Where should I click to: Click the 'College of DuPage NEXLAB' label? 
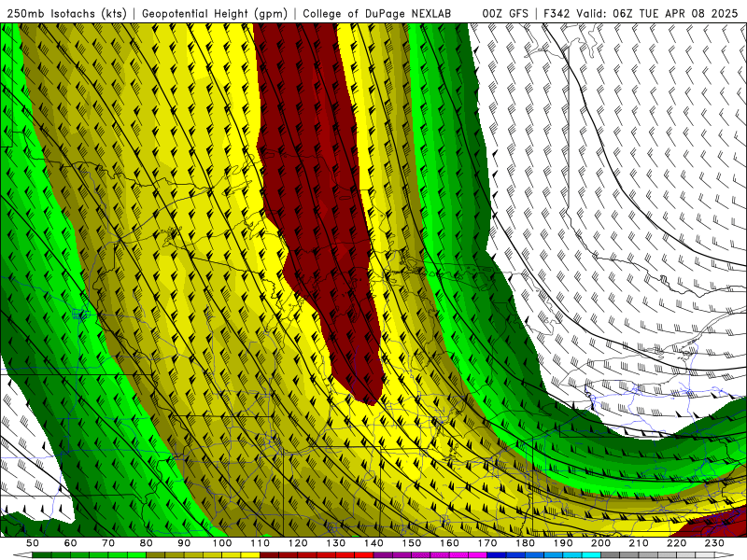tap(377, 14)
